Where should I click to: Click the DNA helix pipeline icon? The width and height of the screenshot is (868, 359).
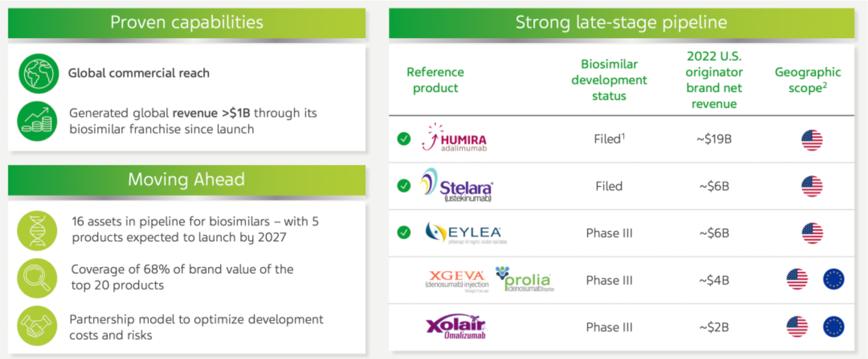click(x=37, y=230)
